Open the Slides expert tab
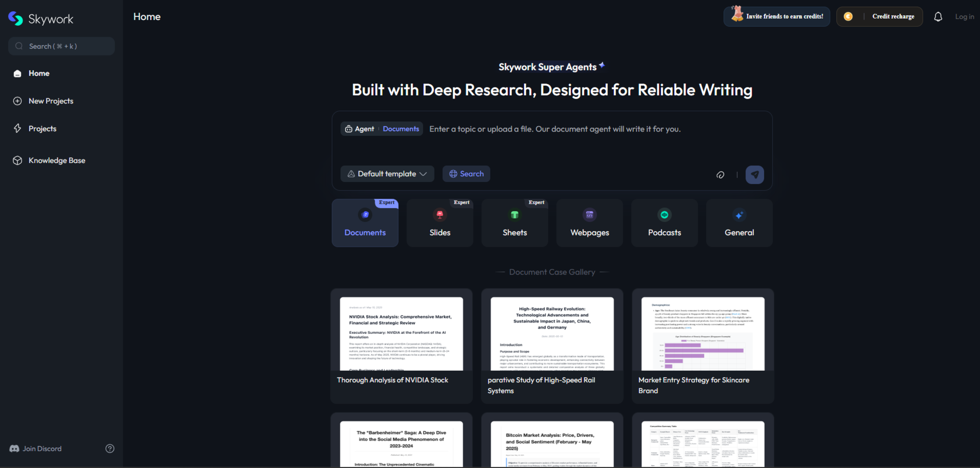Screen dimensions: 980x468 pos(440,223)
